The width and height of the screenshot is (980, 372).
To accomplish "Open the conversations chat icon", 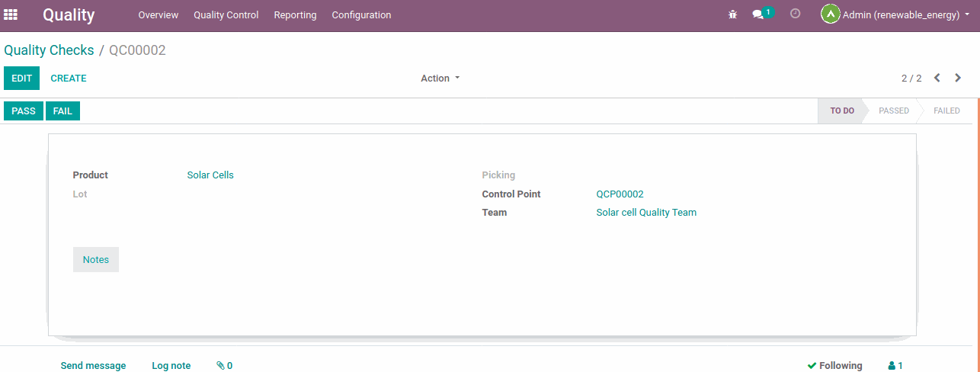I will (757, 14).
